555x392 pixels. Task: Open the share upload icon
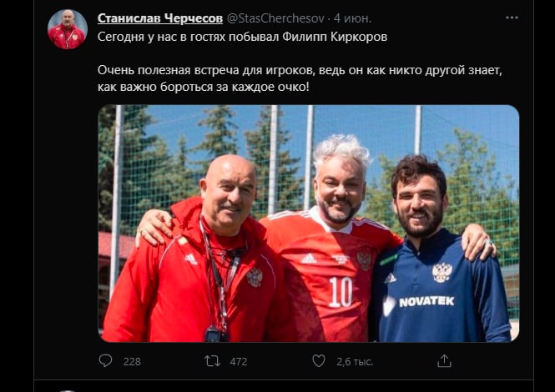444,361
